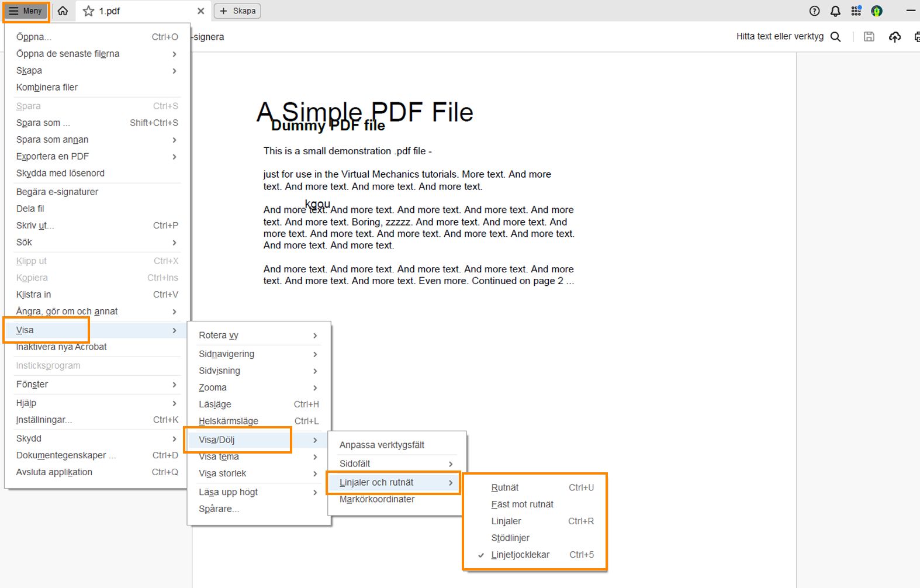
Task: Focus Hitta text eller verktyg search field
Action: (780, 36)
